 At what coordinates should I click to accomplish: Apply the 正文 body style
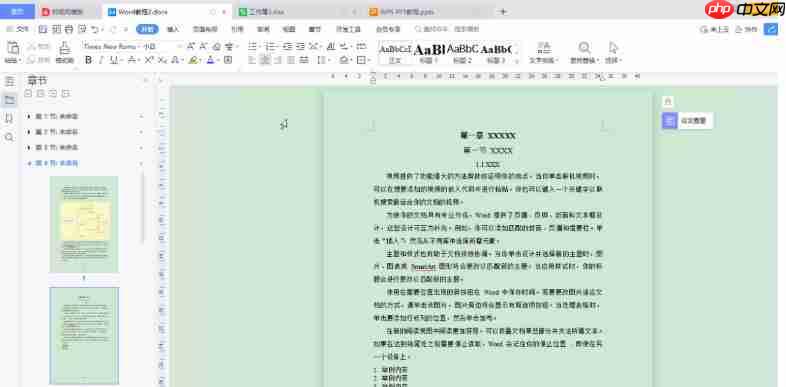(395, 53)
